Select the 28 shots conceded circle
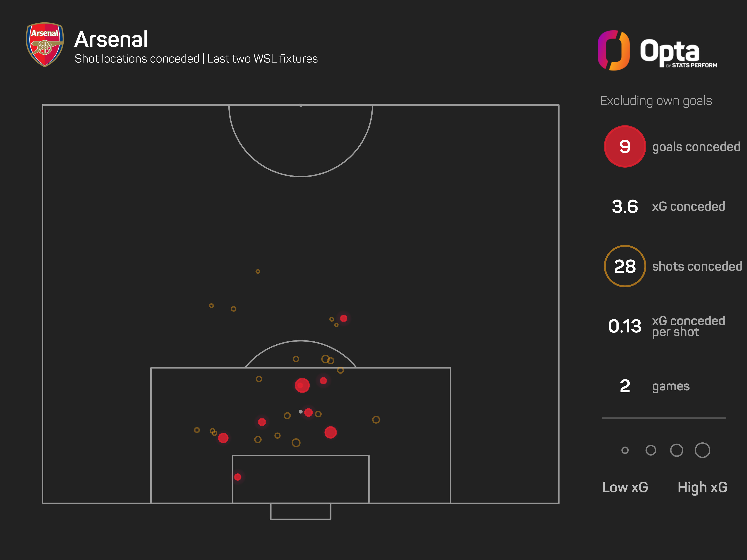 [625, 266]
